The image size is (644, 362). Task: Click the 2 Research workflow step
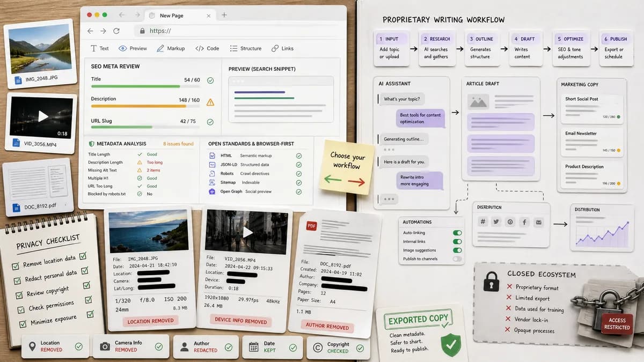click(x=436, y=48)
